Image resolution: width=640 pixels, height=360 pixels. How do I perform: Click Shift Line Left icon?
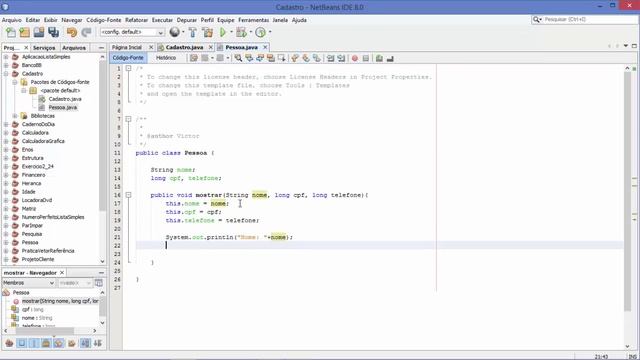[x=330, y=58]
